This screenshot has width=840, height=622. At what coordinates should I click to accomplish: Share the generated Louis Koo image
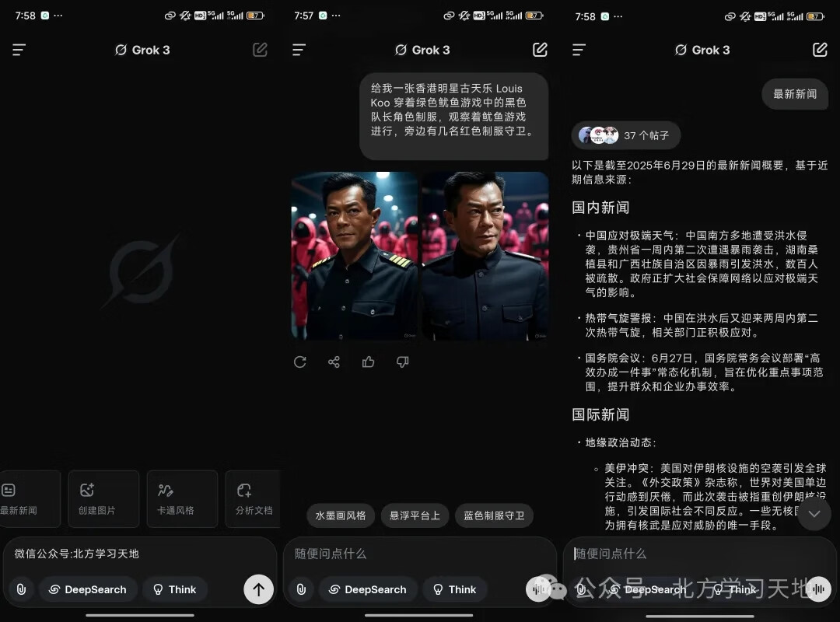334,362
